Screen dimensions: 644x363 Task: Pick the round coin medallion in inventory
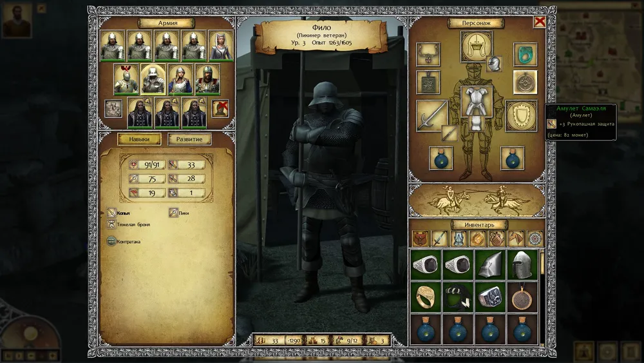(x=522, y=297)
